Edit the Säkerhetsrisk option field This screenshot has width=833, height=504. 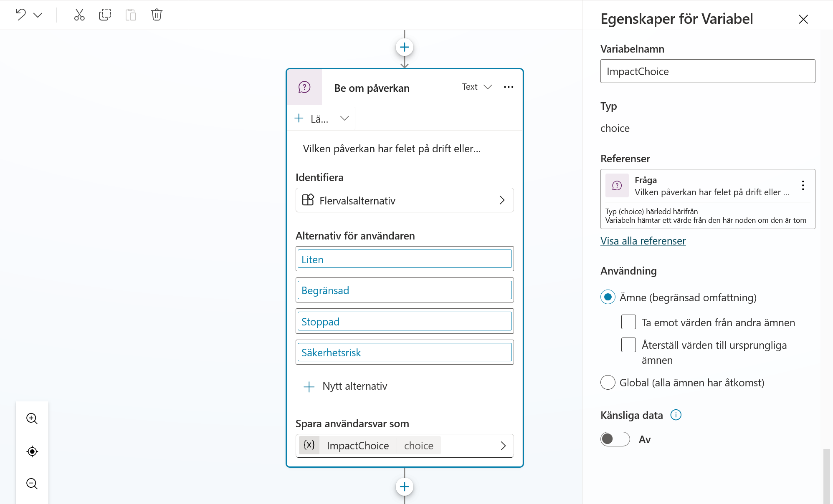point(405,352)
